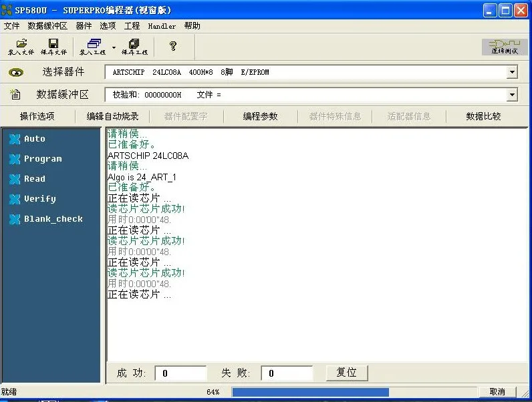Click the Read operation icon
This screenshot has width=532, height=402.
15,179
